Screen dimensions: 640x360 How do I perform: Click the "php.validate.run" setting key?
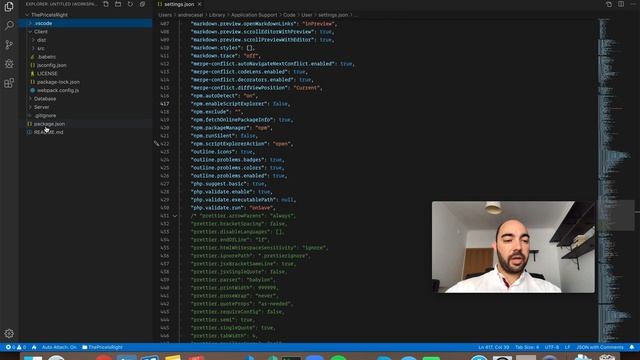[218, 208]
